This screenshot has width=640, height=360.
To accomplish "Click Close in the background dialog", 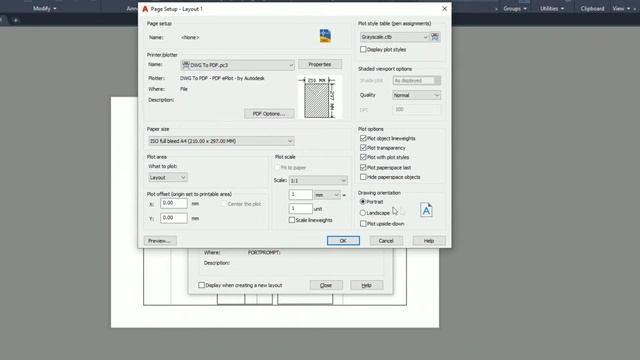I will [326, 285].
